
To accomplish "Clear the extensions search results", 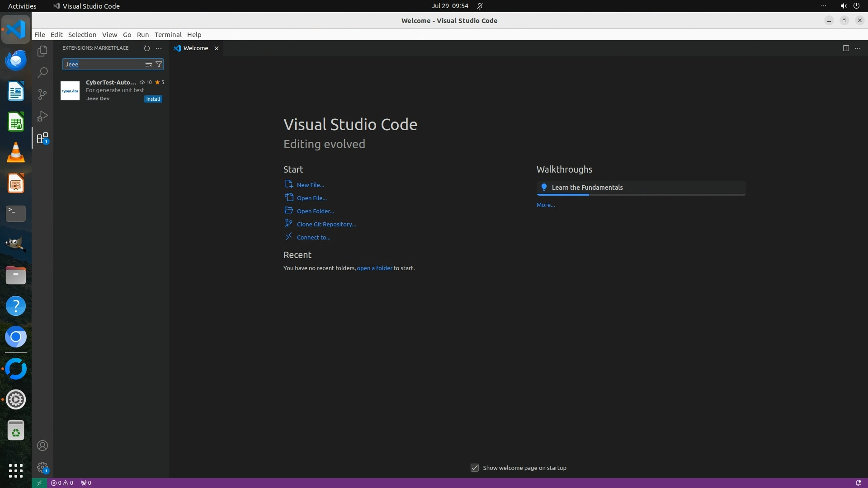I will click(x=148, y=64).
